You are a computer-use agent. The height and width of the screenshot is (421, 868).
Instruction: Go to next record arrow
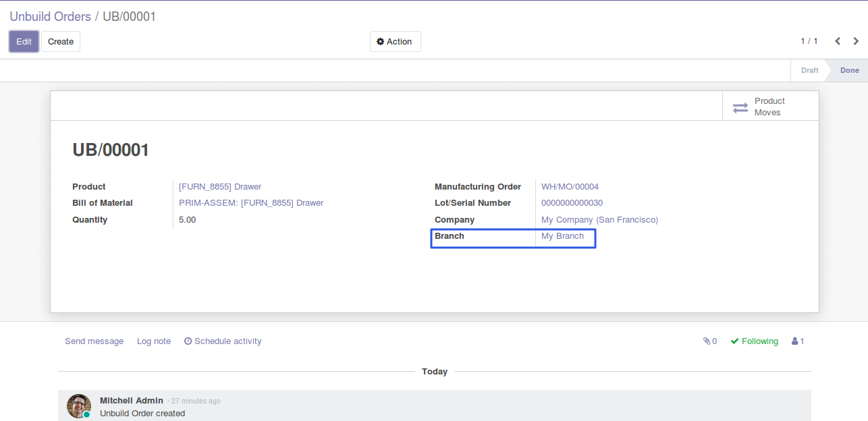pyautogui.click(x=856, y=41)
